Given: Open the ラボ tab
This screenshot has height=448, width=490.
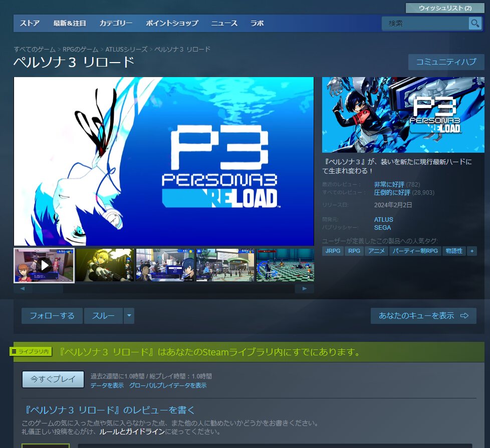Looking at the screenshot, I should point(257,24).
